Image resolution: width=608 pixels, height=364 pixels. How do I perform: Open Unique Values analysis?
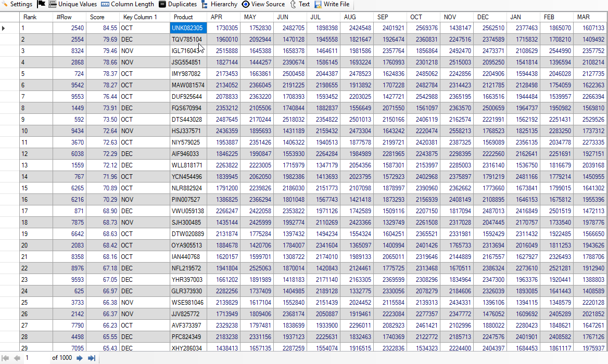coord(73,4)
